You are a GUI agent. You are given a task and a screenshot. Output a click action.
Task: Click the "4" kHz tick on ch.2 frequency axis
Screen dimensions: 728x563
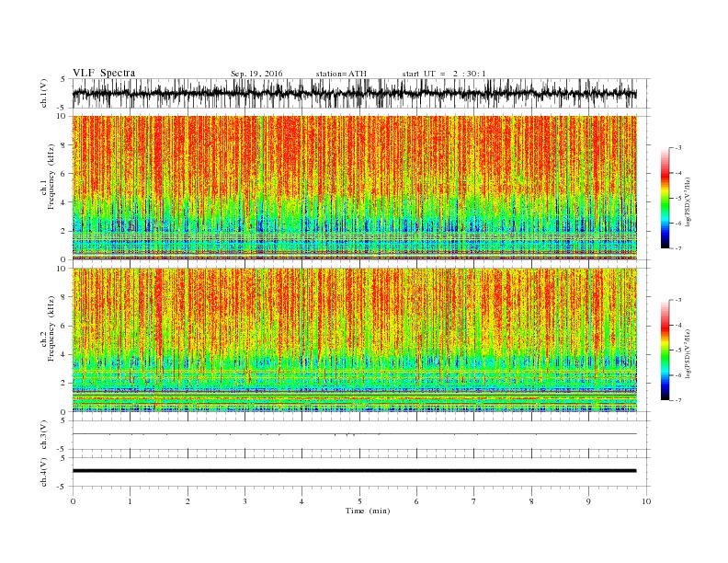coord(63,355)
